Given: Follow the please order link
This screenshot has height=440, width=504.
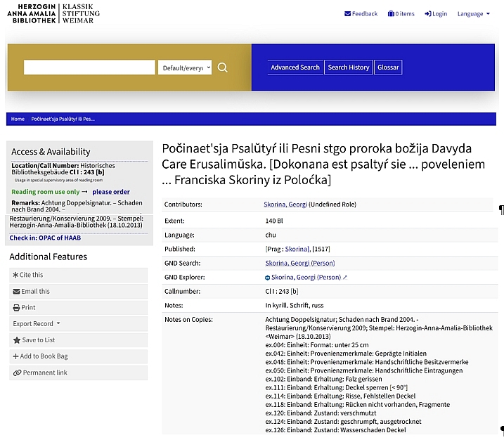Looking at the screenshot, I should (x=111, y=192).
